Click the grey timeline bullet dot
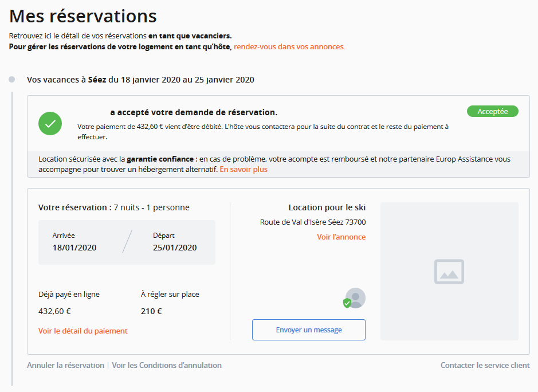Image resolution: width=538 pixels, height=392 pixels. (12, 80)
